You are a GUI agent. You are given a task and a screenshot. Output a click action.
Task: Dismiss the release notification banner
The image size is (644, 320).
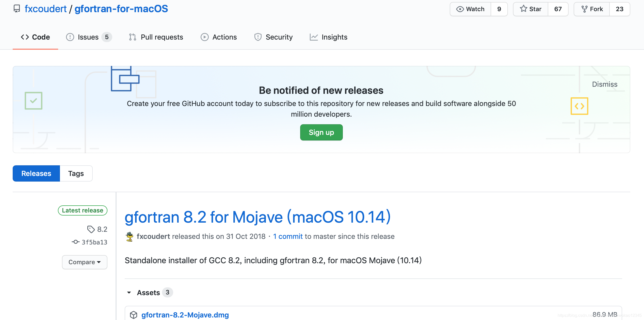(605, 84)
